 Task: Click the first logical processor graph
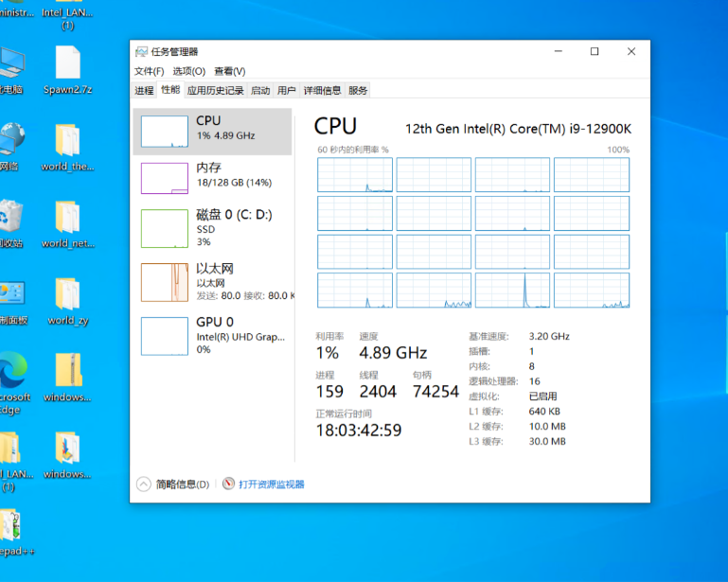click(x=355, y=174)
